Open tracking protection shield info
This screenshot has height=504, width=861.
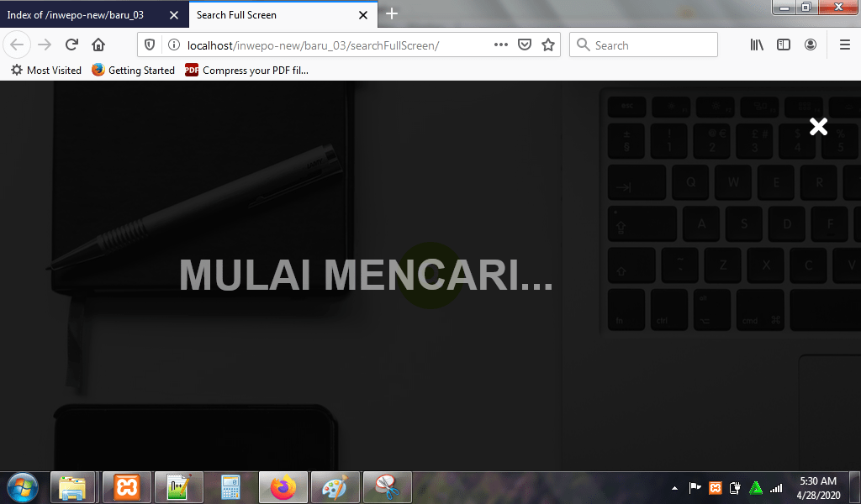[150, 45]
